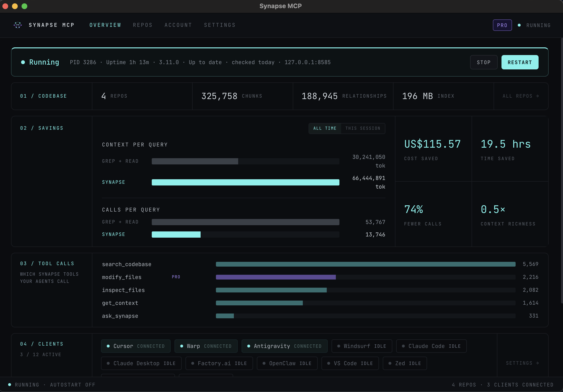Select the Claude Code IDLE client chip
Viewport: 563px width, 392px height.
(x=431, y=346)
